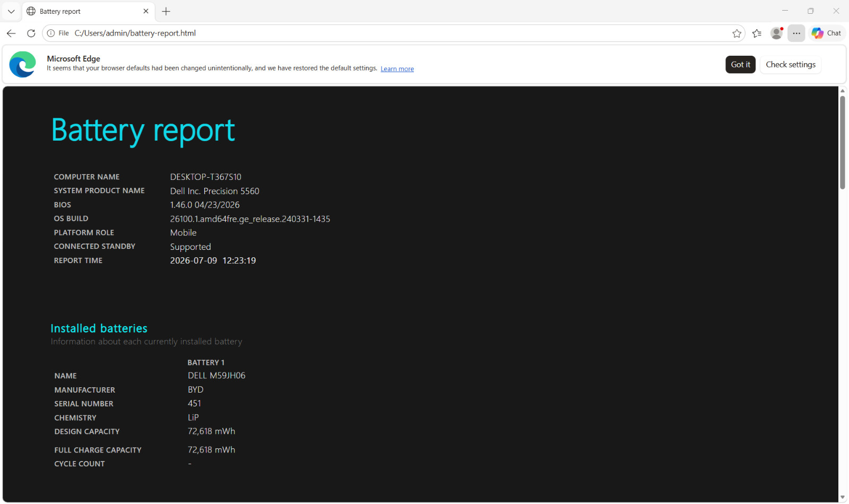Add this page to favorites with star icon

[737, 33]
